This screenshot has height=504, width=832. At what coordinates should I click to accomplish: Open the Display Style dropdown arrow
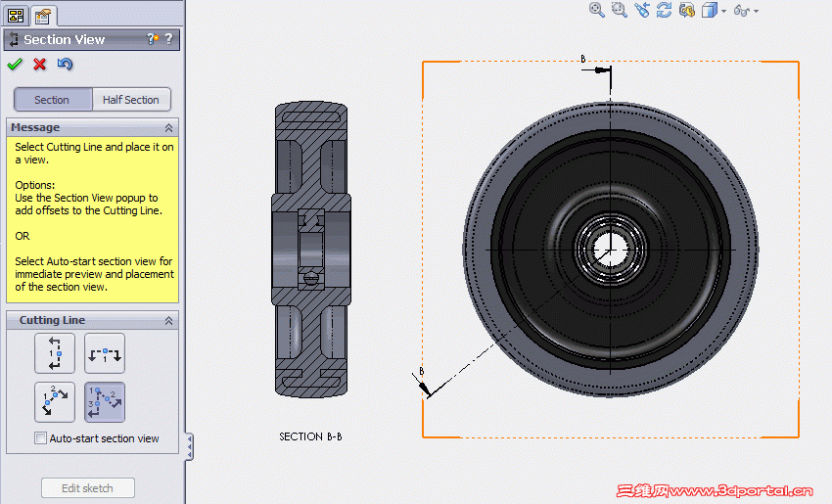723,11
